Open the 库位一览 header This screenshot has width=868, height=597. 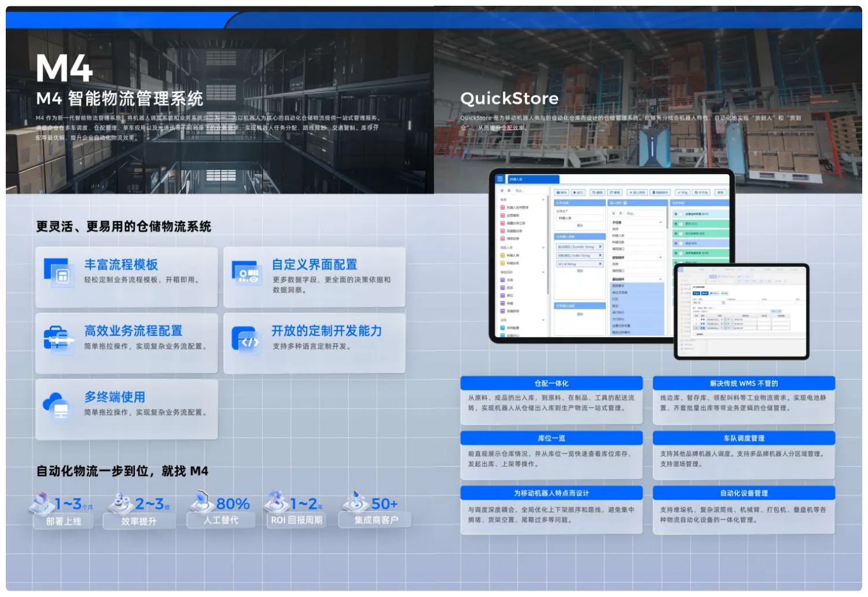(x=551, y=438)
